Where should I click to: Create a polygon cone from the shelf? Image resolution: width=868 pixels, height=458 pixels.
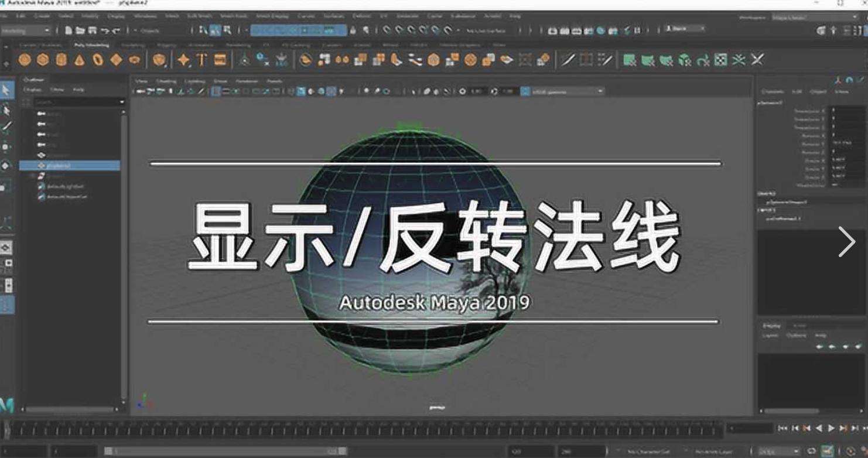click(80, 60)
